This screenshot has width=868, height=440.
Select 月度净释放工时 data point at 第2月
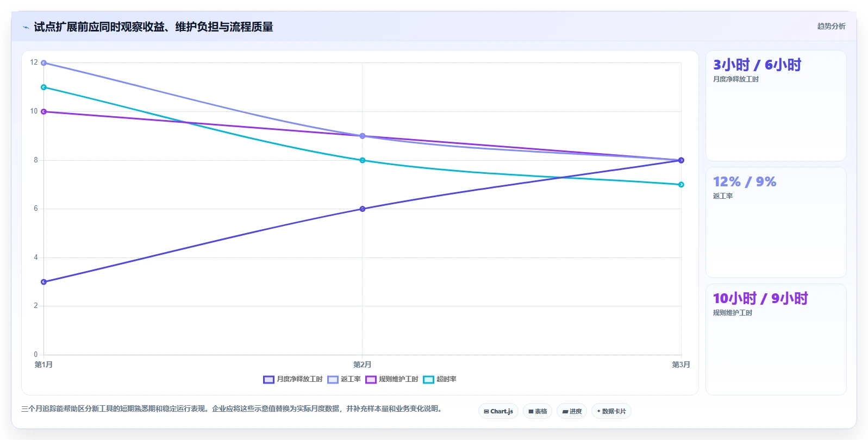click(x=363, y=209)
